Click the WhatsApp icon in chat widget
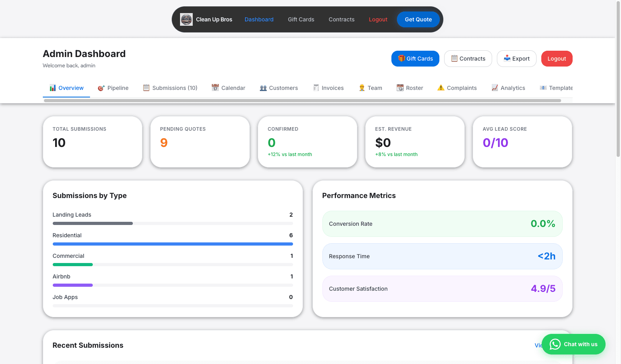621x364 pixels. pyautogui.click(x=555, y=344)
